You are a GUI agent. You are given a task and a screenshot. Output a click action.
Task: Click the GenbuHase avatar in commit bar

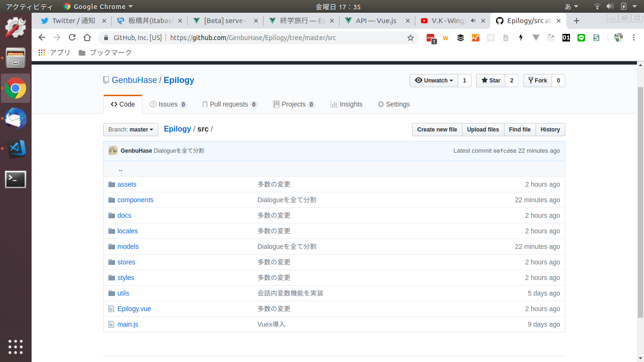tap(113, 151)
